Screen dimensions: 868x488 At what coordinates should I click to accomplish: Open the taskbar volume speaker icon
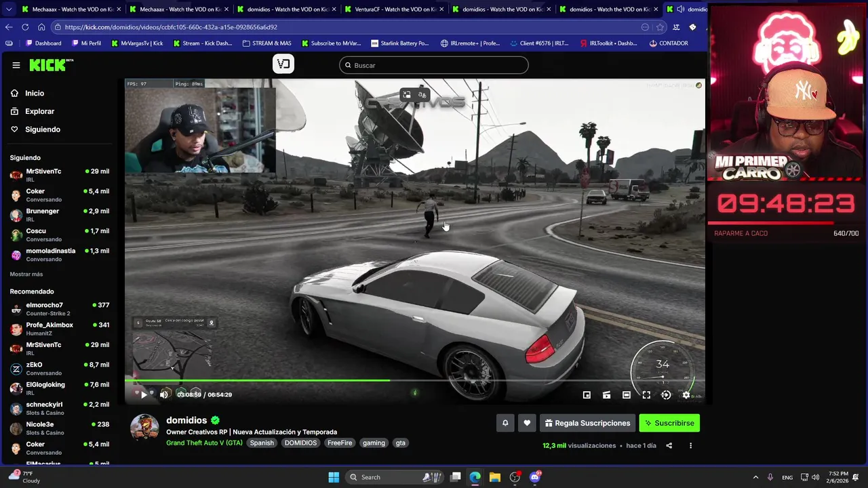click(816, 477)
